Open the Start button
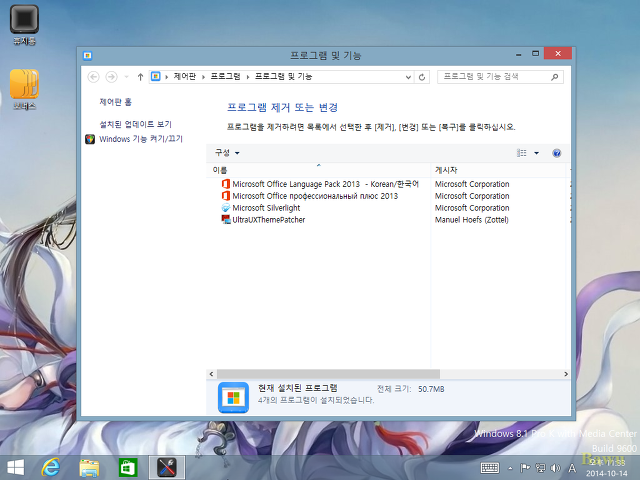 [x=16, y=468]
